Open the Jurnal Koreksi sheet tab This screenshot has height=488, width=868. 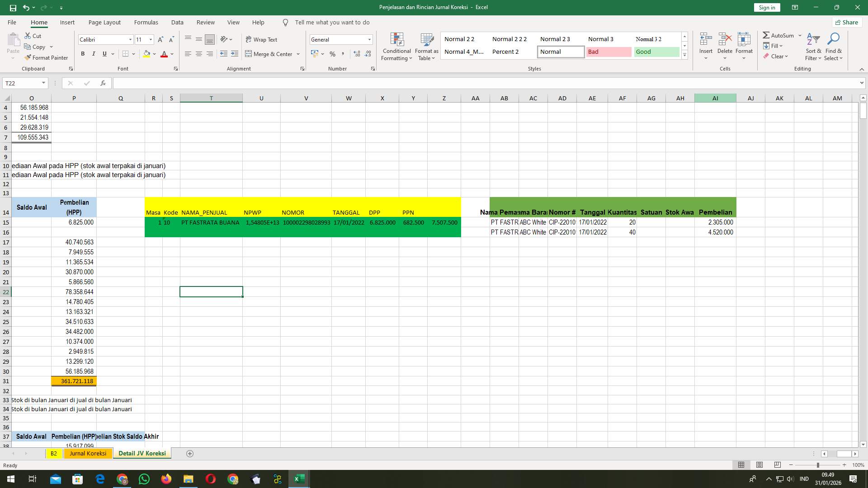click(x=88, y=453)
